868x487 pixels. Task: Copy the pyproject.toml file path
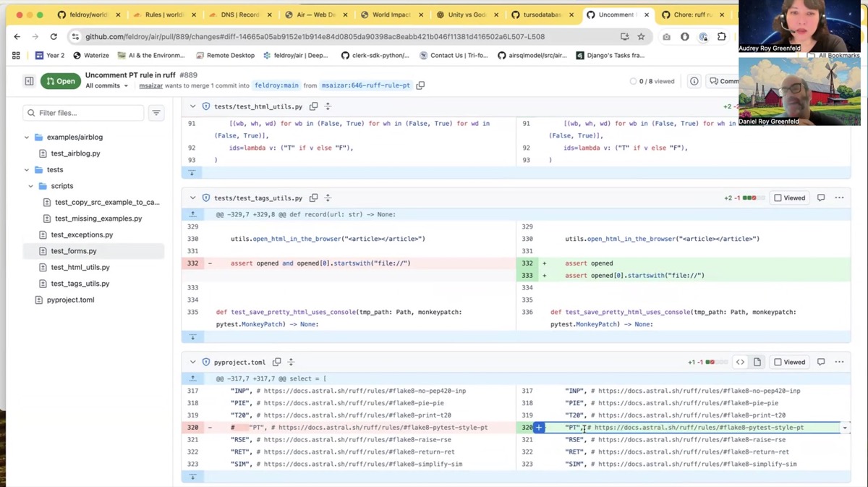coord(276,362)
